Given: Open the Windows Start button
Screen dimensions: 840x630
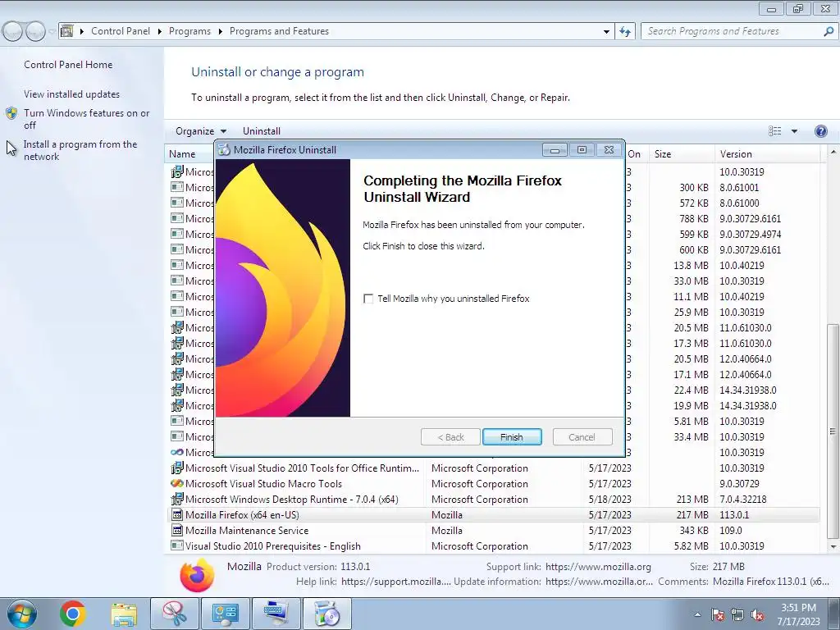Looking at the screenshot, I should pyautogui.click(x=22, y=614).
